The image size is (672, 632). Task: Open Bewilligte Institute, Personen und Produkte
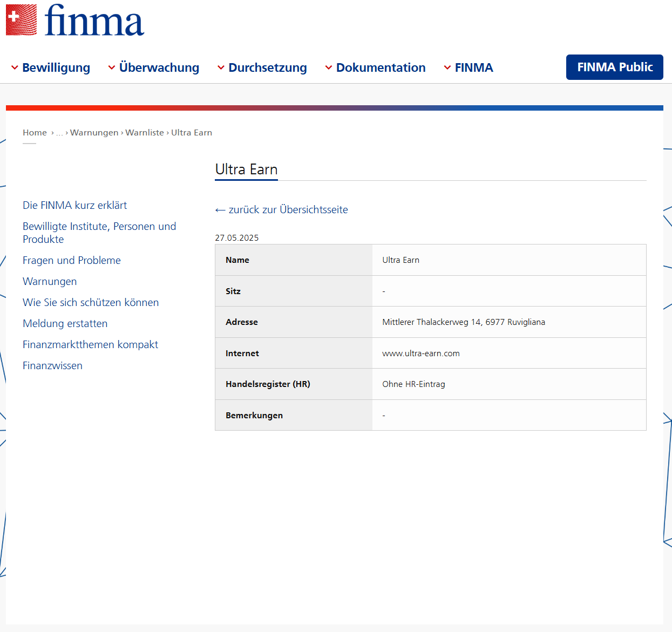[99, 233]
